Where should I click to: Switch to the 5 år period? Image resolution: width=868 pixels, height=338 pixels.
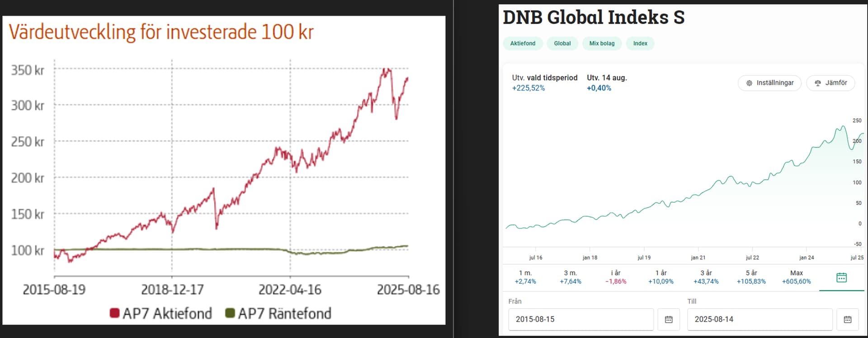[751, 277]
